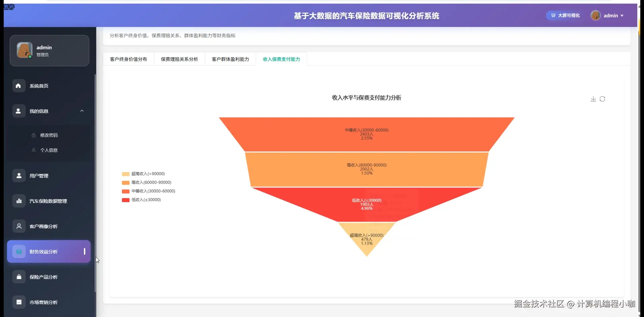
Task: Switch to 客户群体盈利能力 tab
Action: point(230,59)
